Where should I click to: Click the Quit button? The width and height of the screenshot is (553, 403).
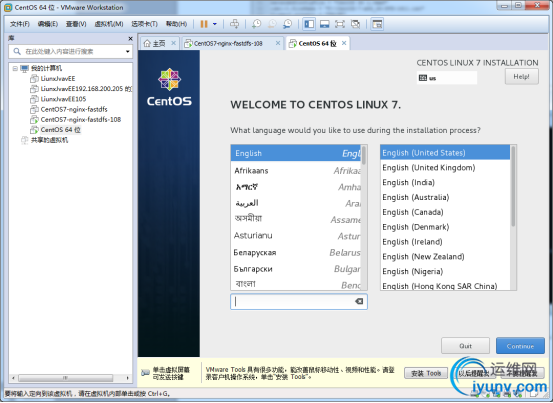[x=465, y=346]
